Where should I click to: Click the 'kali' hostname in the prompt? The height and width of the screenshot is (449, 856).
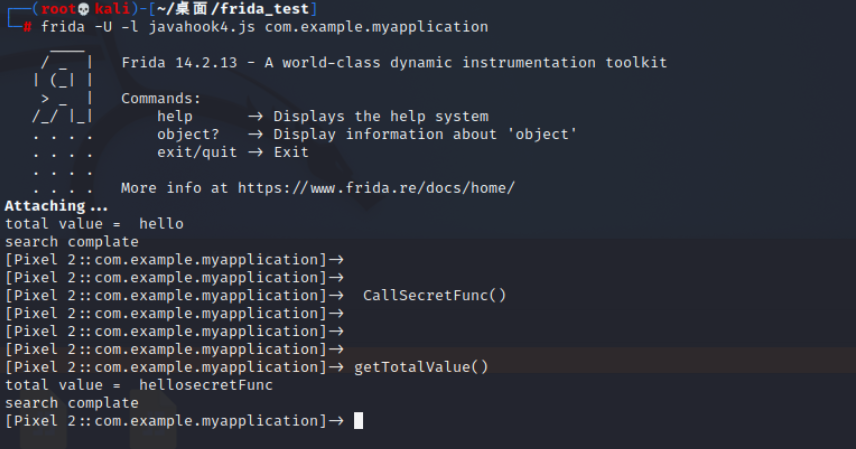click(112, 9)
